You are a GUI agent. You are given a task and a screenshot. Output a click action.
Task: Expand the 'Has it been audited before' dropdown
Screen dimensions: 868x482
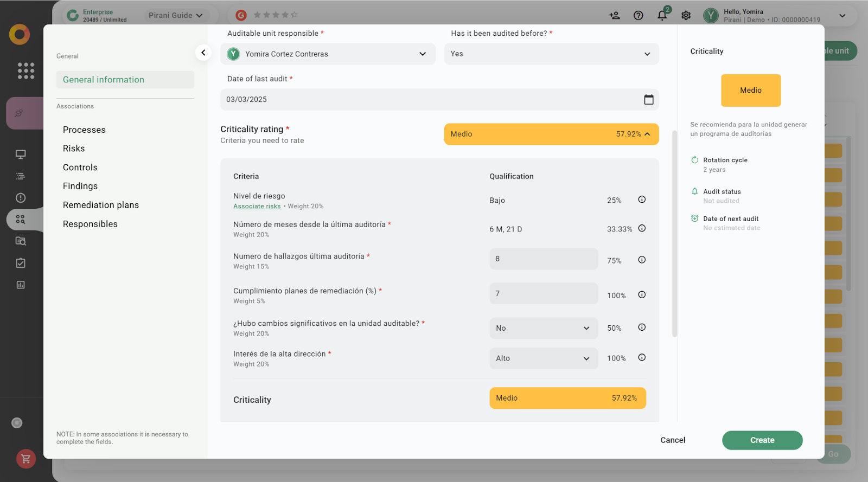coord(551,54)
